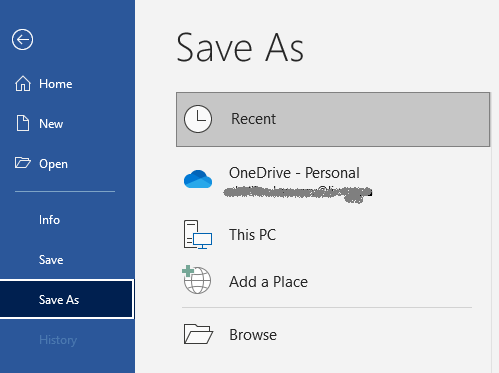Screen dimensions: 499x373
Task: Click the Home house icon
Action: click(23, 83)
